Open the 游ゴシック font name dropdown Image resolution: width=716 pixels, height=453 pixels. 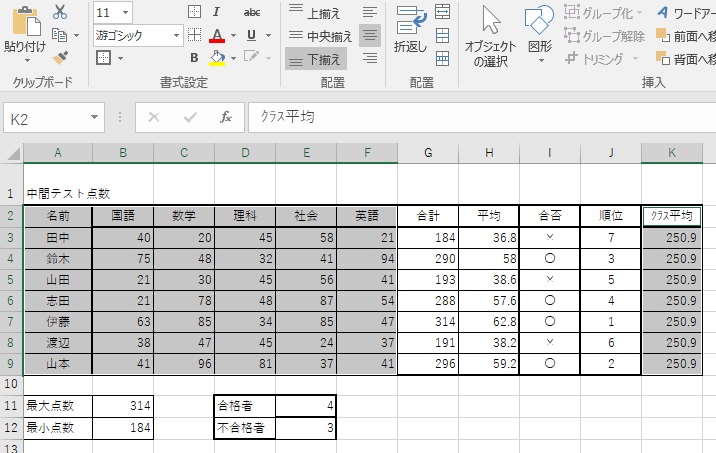(x=176, y=35)
